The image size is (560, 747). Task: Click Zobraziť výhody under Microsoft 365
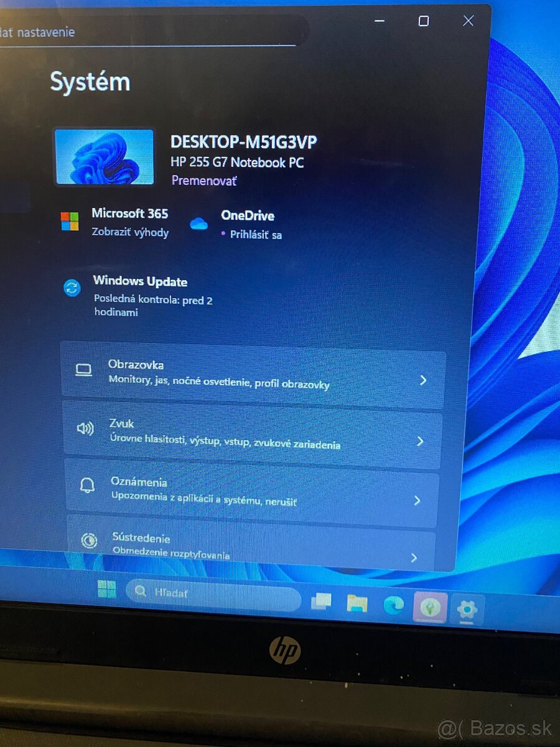tap(131, 232)
